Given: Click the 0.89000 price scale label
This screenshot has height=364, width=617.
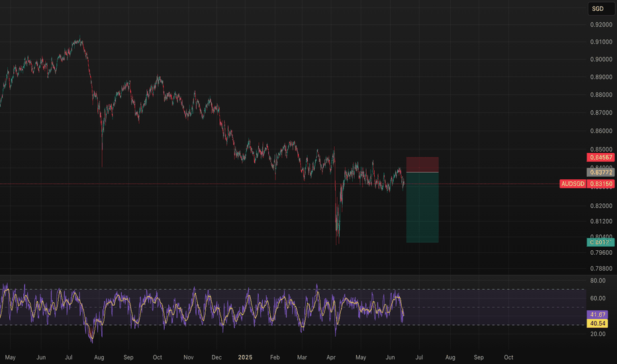Looking at the screenshot, I should click(x=601, y=77).
